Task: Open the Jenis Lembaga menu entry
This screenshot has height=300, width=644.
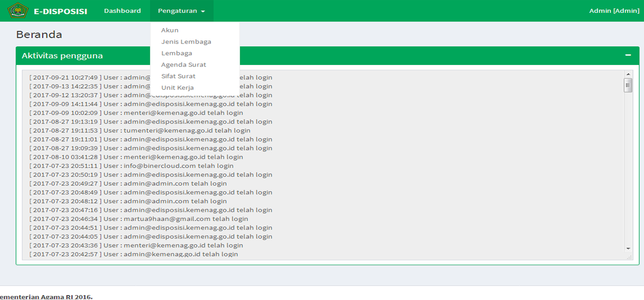Action: point(186,42)
